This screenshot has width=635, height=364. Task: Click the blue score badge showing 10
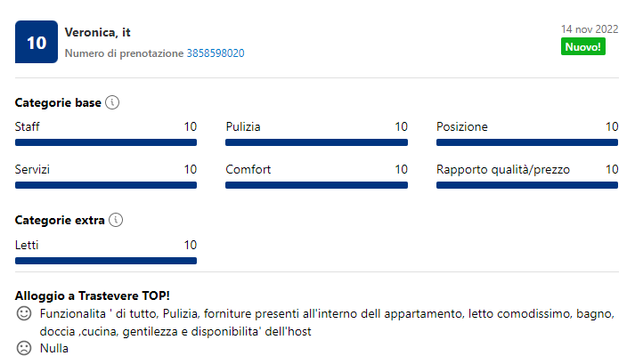click(37, 42)
